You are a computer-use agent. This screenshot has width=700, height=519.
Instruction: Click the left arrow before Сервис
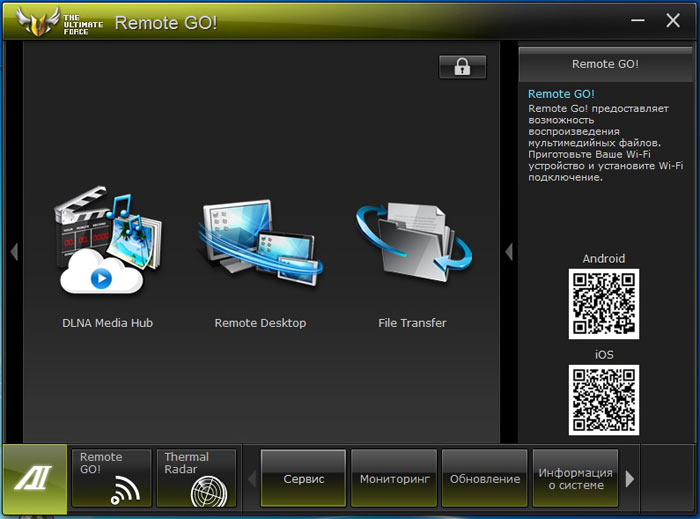[252, 479]
